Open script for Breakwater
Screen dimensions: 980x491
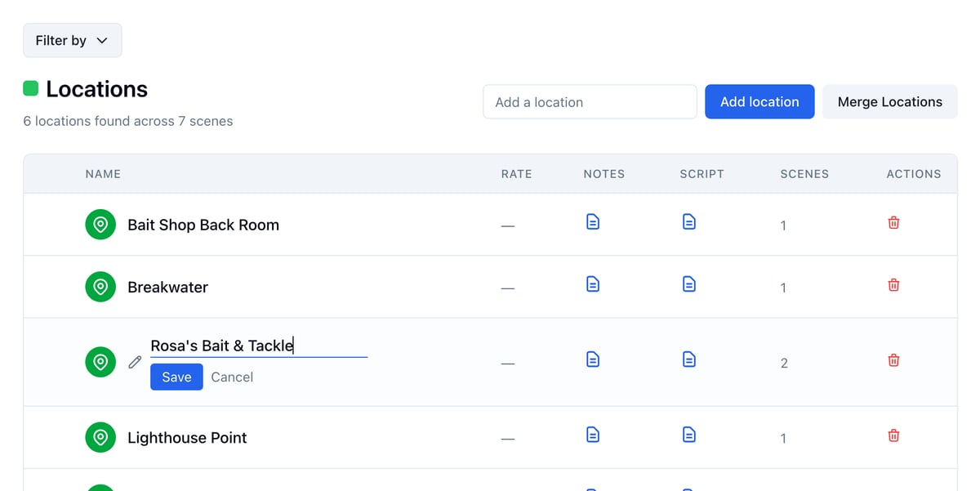(x=689, y=283)
